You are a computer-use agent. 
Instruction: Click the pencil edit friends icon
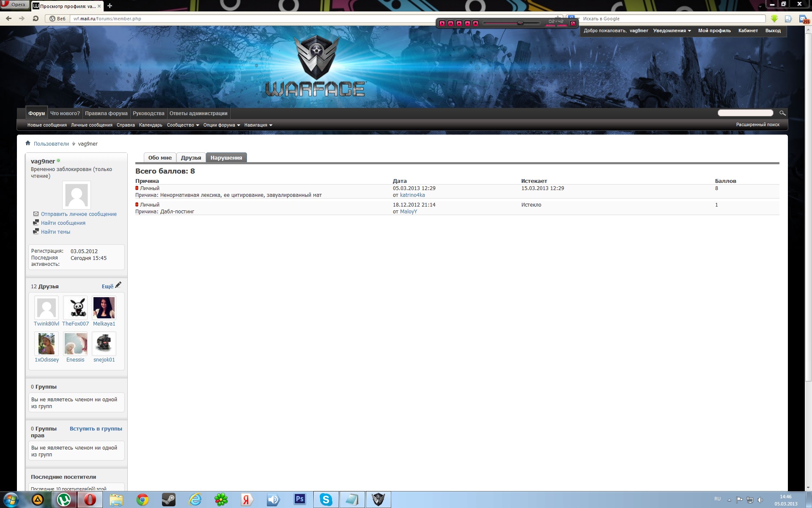pyautogui.click(x=118, y=285)
